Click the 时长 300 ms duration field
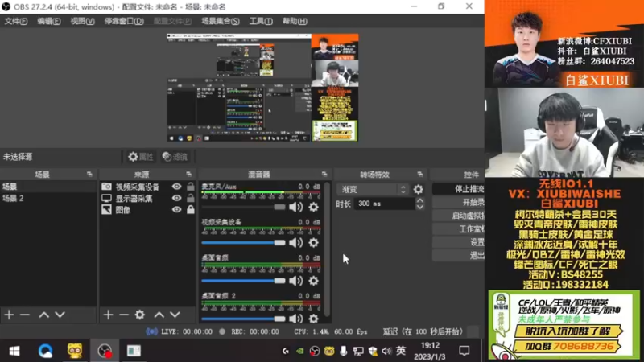644x362 pixels. point(385,204)
